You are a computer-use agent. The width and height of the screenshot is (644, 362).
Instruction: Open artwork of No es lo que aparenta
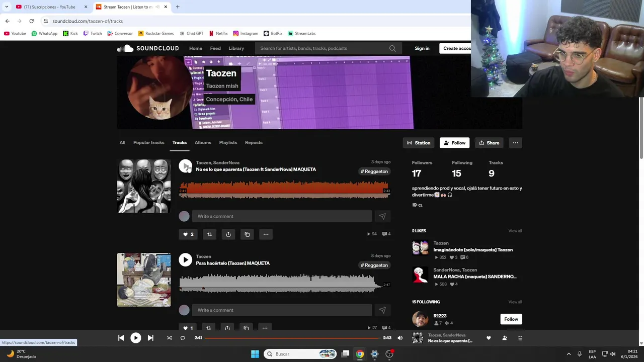pyautogui.click(x=144, y=186)
